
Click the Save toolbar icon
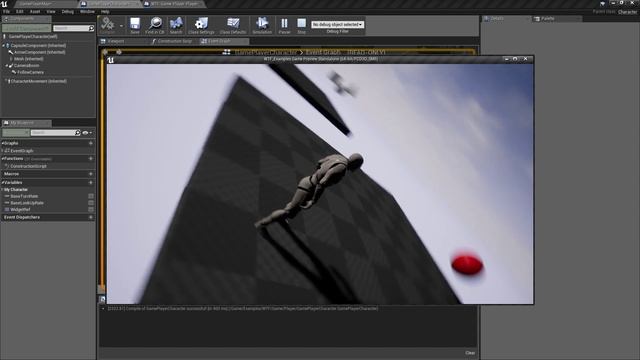[x=135, y=25]
